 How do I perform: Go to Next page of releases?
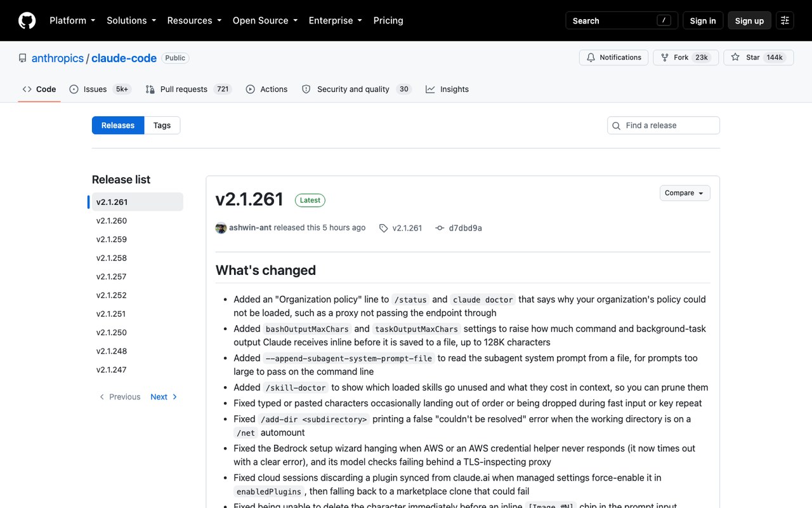click(164, 397)
